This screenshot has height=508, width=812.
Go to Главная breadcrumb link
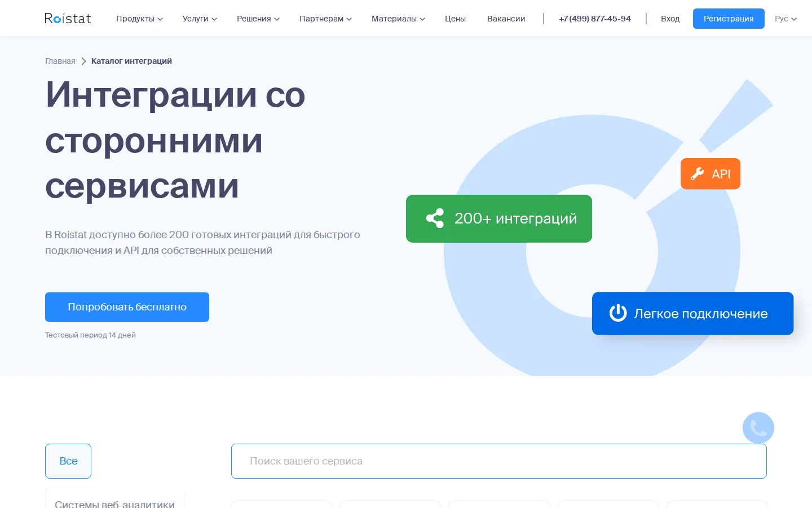(x=60, y=61)
